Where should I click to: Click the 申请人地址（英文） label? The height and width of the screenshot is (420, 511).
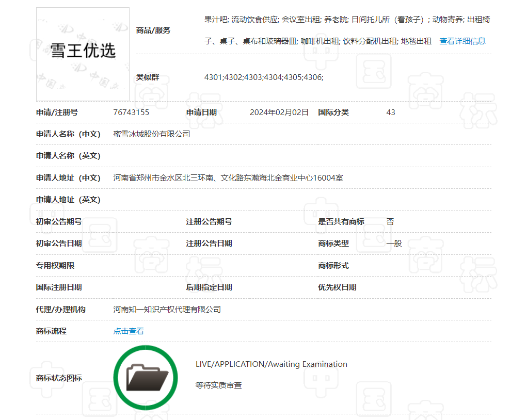pos(68,199)
